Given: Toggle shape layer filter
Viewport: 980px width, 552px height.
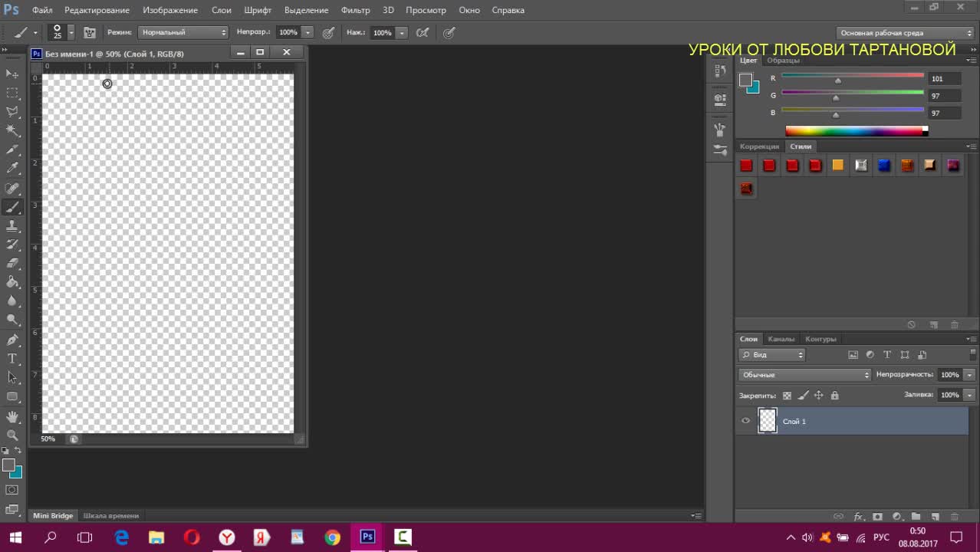Looking at the screenshot, I should pyautogui.click(x=905, y=355).
